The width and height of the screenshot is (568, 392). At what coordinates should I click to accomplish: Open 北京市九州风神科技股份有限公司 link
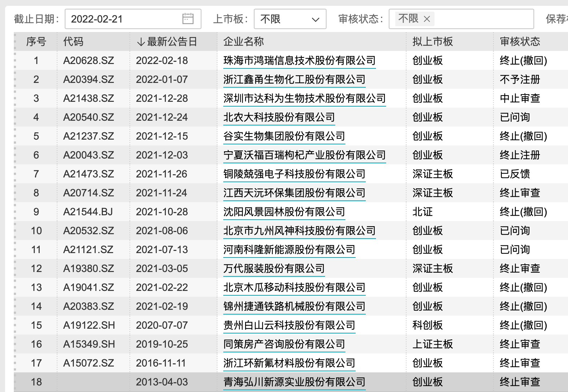click(299, 231)
